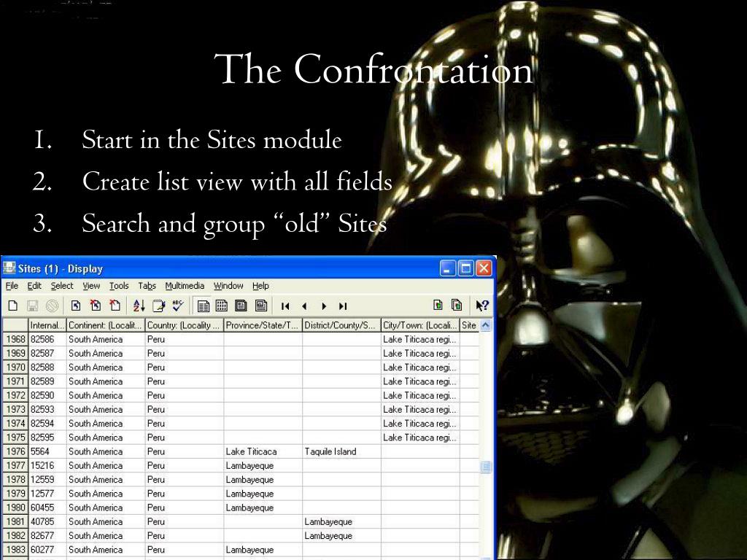Go to next record

click(324, 306)
